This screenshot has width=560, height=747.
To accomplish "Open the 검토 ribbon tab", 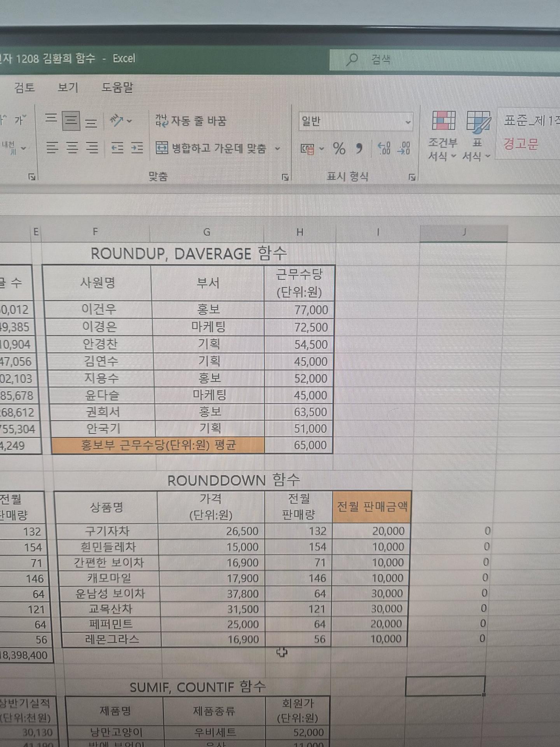I will click(24, 88).
